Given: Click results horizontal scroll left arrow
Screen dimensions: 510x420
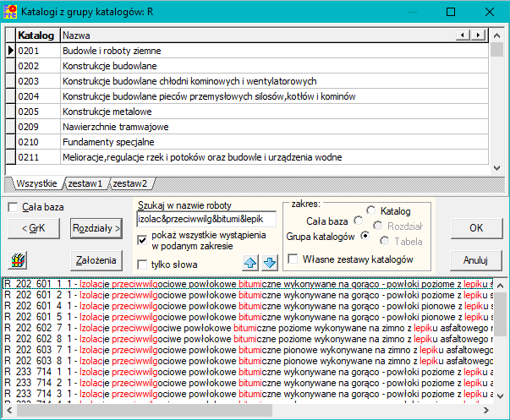Looking at the screenshot, I should tap(9, 411).
